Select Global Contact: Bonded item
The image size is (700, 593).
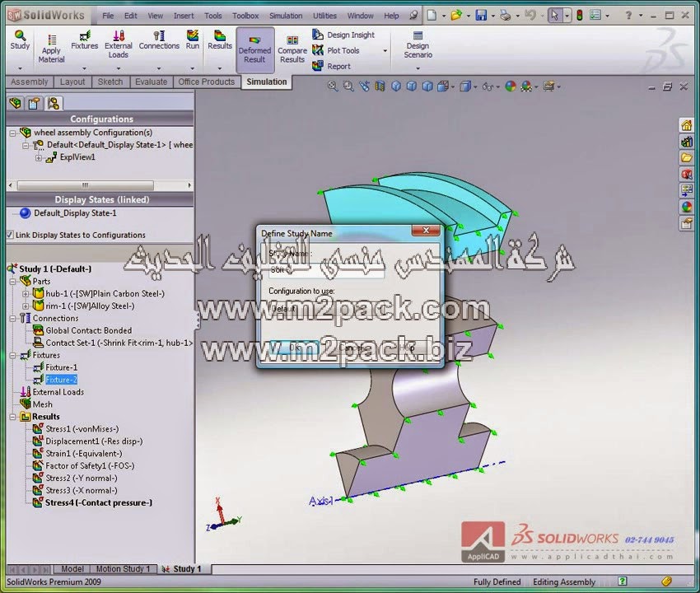tap(88, 330)
